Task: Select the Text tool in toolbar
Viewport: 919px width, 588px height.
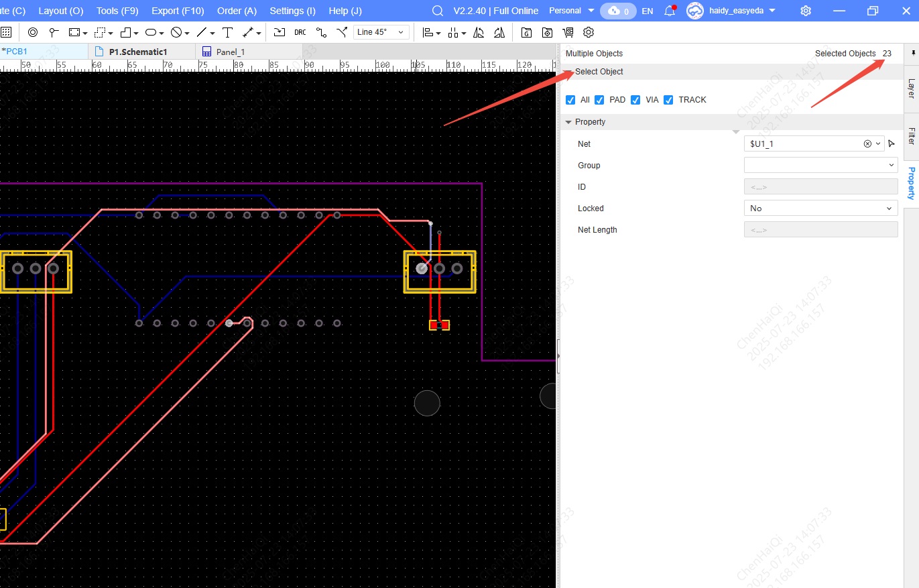Action: tap(227, 32)
